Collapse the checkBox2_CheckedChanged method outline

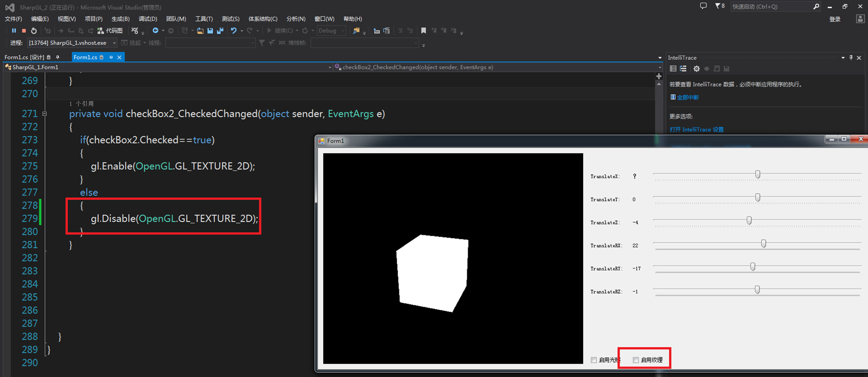(44, 113)
